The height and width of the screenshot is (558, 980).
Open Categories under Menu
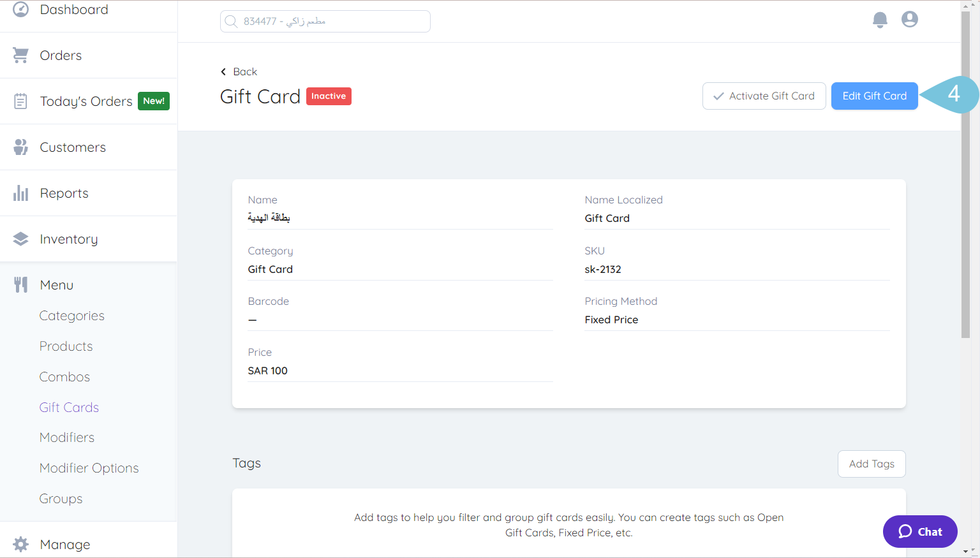[x=71, y=316]
